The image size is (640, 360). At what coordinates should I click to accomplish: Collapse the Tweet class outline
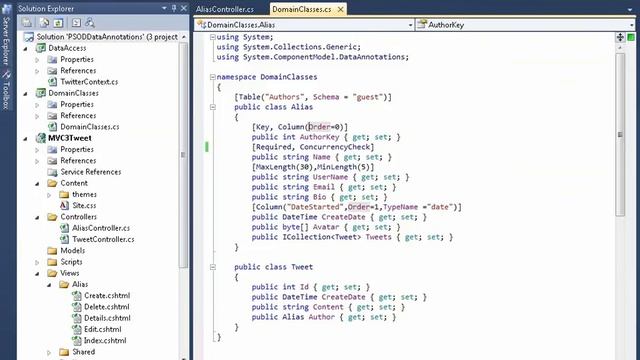(213, 267)
